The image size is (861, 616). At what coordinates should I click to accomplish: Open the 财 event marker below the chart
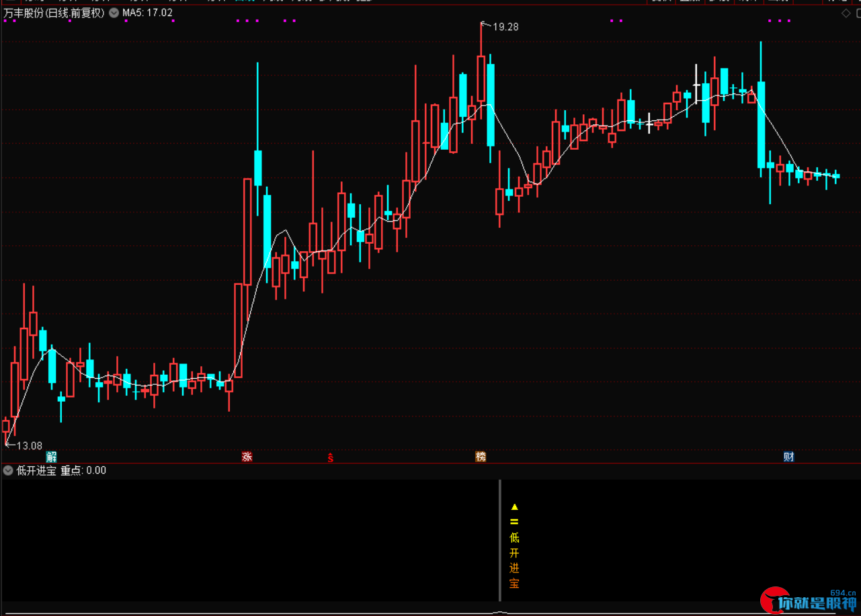788,457
